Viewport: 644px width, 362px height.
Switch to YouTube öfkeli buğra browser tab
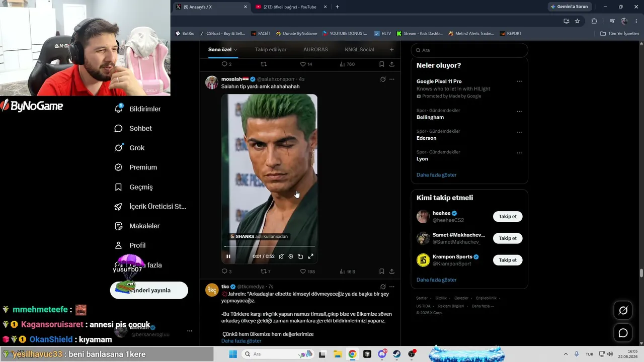[291, 7]
